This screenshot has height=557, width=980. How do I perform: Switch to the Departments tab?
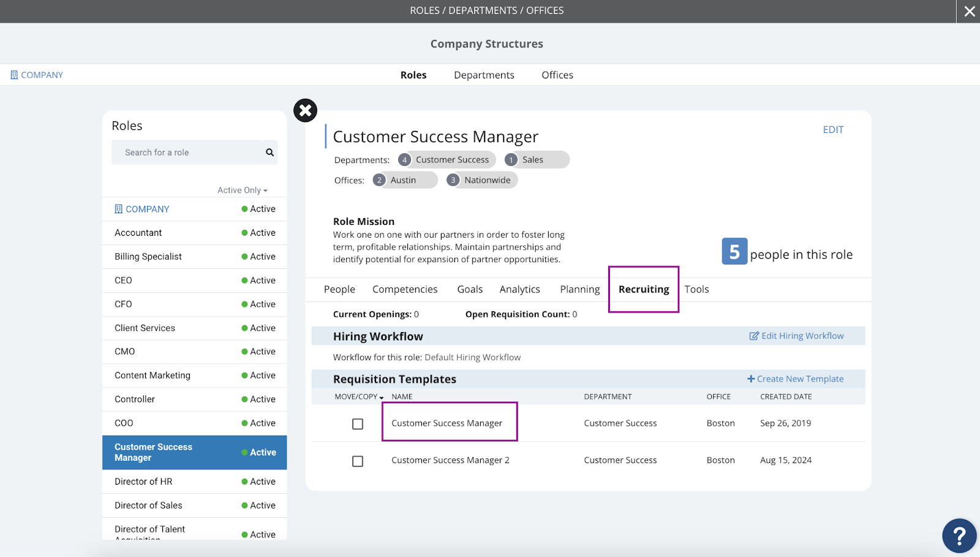click(484, 75)
